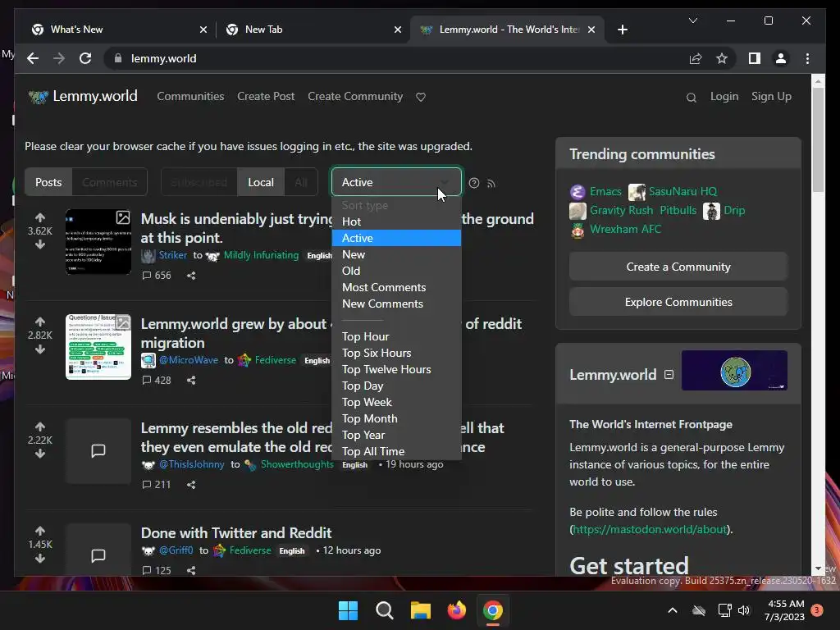Viewport: 840px width, 630px height.
Task: Switch to the New Tab tab
Action: pyautogui.click(x=313, y=30)
